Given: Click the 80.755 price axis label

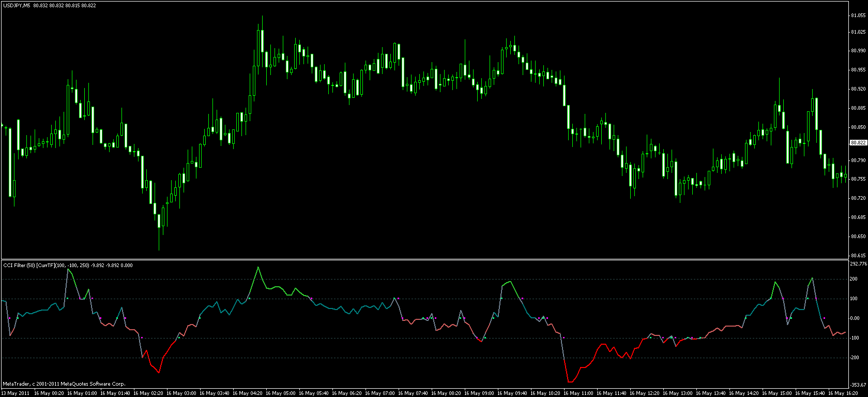Looking at the screenshot, I should click(x=858, y=179).
